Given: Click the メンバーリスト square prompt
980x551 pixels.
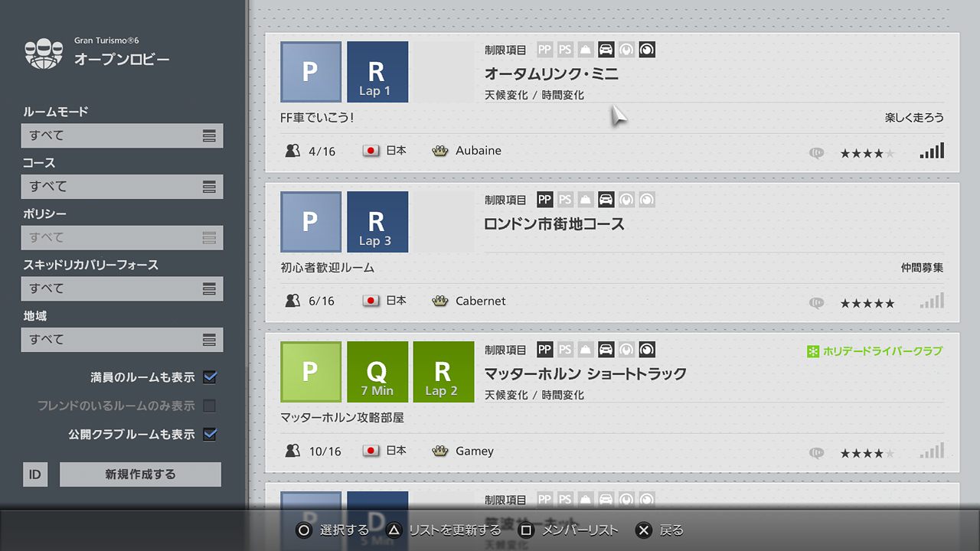Looking at the screenshot, I should 567,530.
